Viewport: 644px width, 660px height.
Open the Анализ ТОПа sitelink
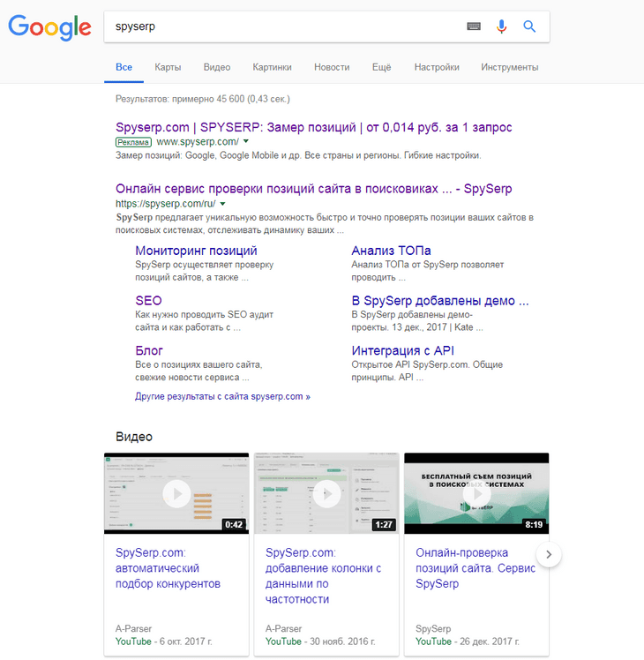(391, 251)
